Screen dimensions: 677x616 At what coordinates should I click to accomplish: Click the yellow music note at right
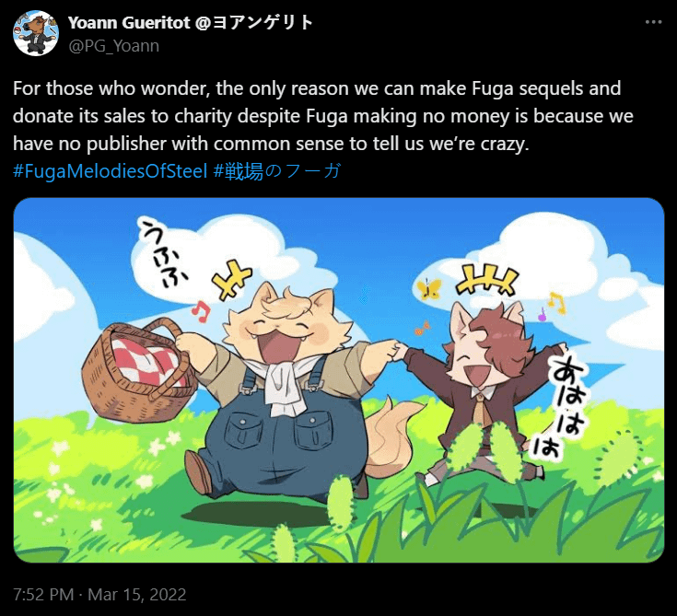click(557, 303)
